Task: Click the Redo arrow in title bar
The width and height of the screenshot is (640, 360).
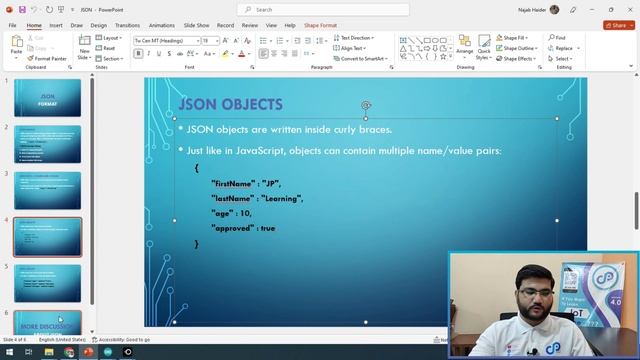Action: [x=49, y=9]
